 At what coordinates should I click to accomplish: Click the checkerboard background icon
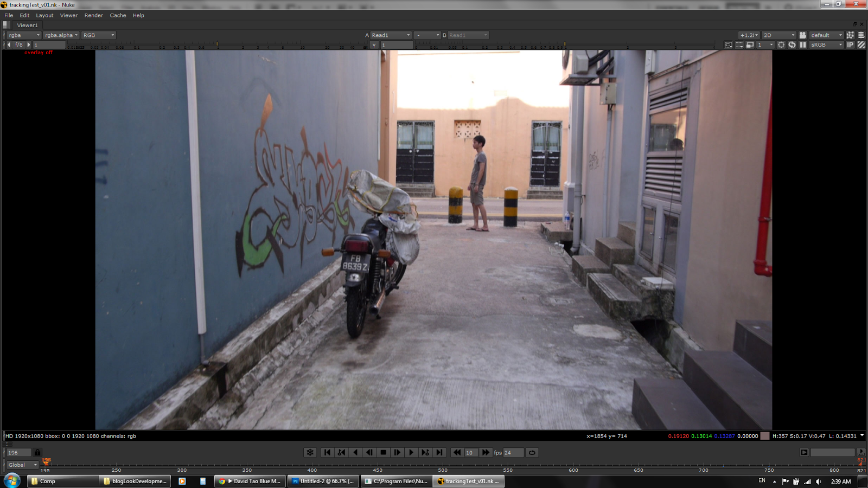click(729, 44)
